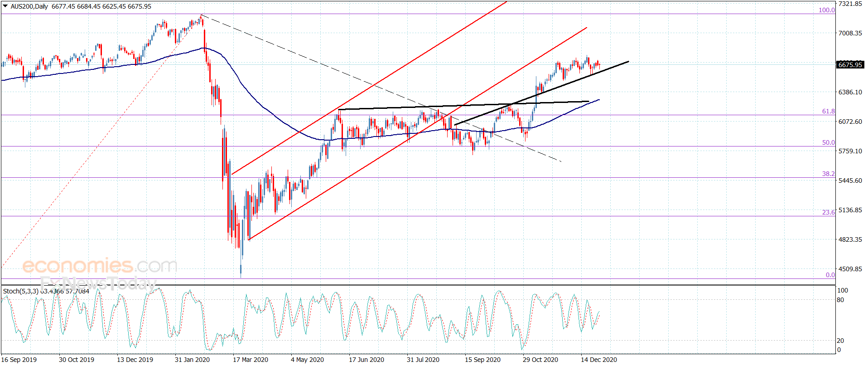
Task: Click the 29 Oct 2020 date marker
Action: point(540,360)
